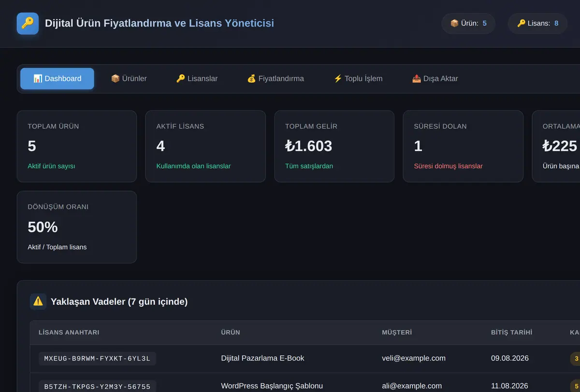The height and width of the screenshot is (392, 580).
Task: Select the Toplam Ürün stat card
Action: pyautogui.click(x=77, y=146)
